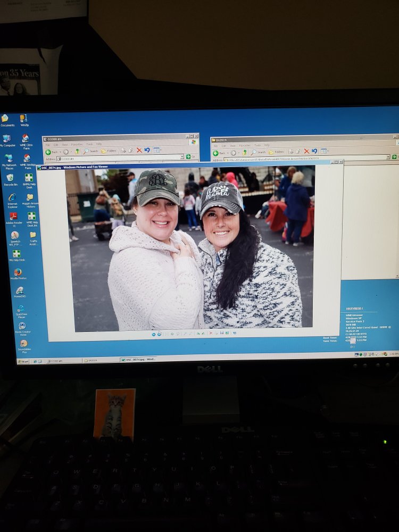Expand the address bar dropdown in D3300 #4 window
The width and height of the screenshot is (399, 532).
(181, 157)
